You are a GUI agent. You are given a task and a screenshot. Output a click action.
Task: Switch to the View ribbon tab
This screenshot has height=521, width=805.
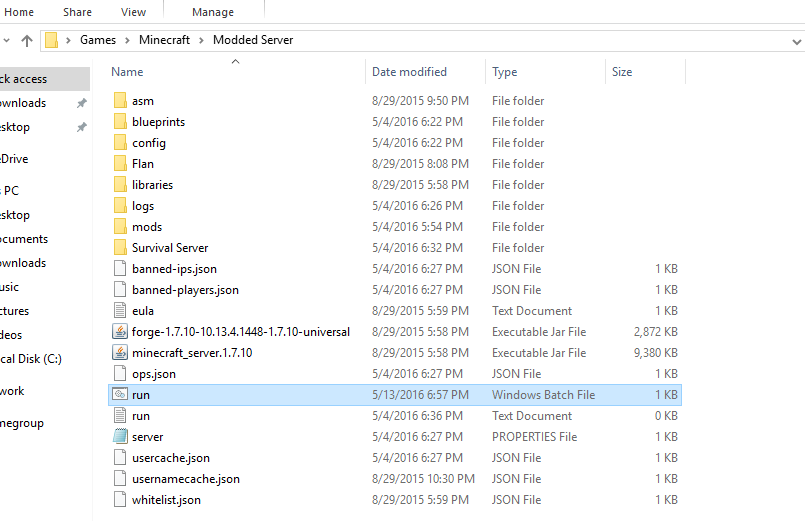133,12
